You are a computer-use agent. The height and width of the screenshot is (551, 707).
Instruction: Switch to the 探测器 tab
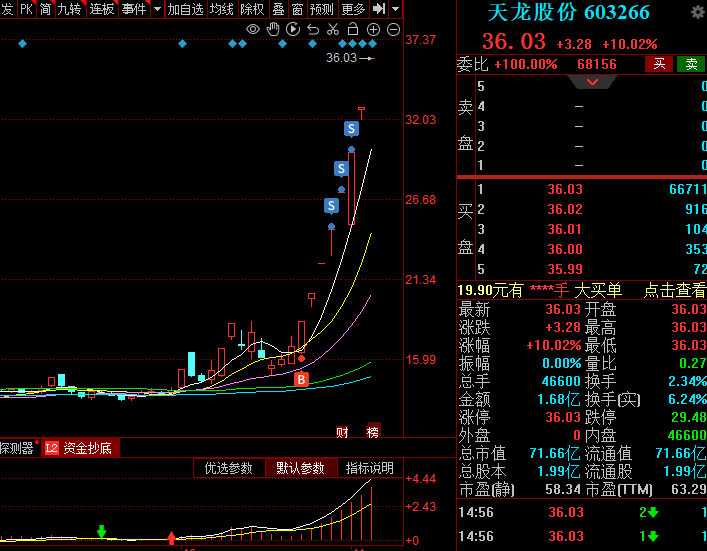coord(17,448)
